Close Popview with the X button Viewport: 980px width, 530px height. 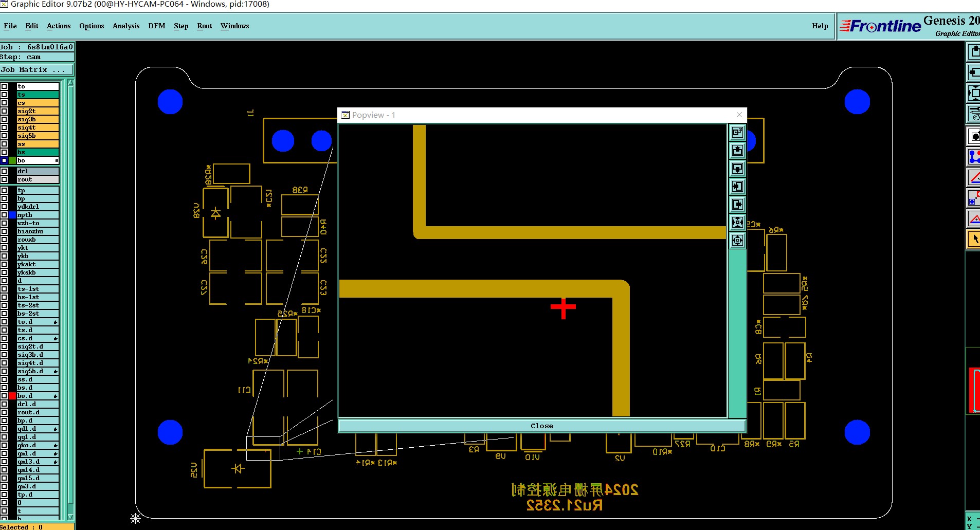click(x=739, y=115)
